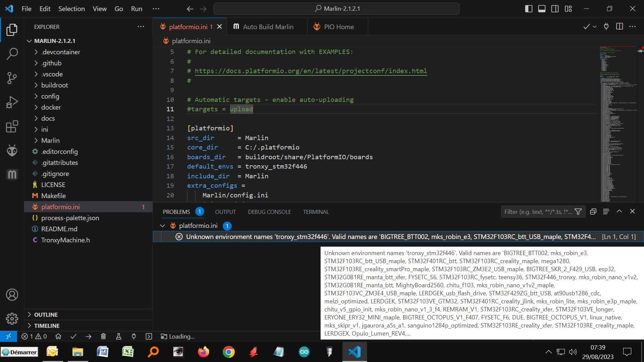Open Makefile in explorer
Viewport: 644px width, 362px height.
[x=53, y=196]
